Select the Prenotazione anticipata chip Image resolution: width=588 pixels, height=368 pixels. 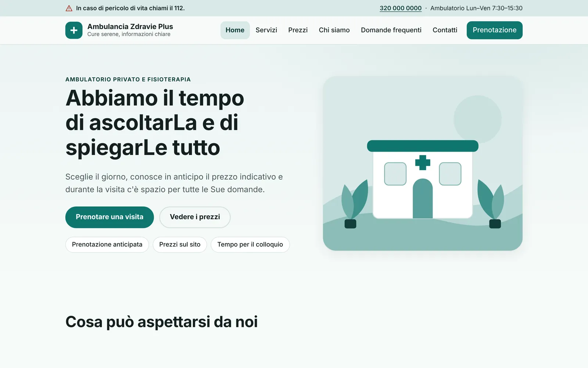point(107,245)
